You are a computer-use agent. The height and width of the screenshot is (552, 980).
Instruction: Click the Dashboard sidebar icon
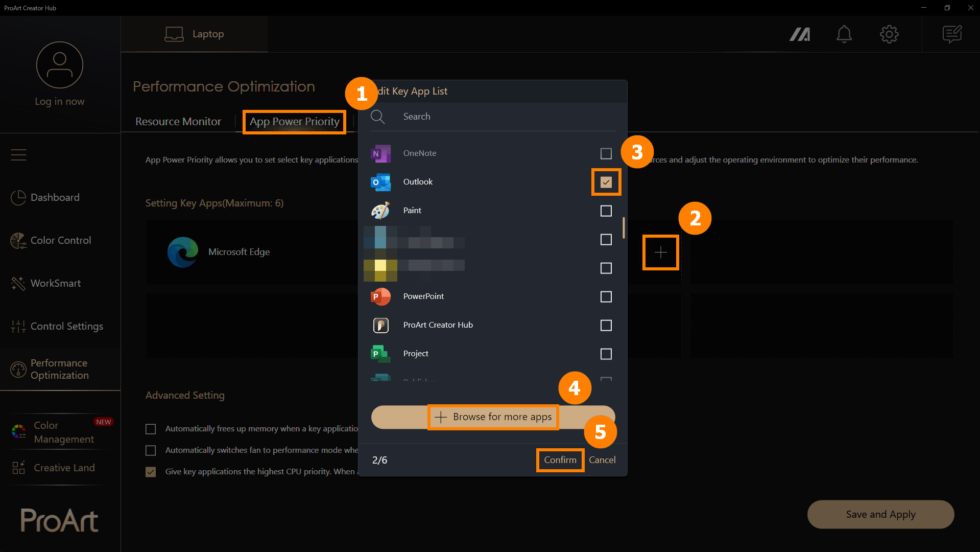(18, 197)
